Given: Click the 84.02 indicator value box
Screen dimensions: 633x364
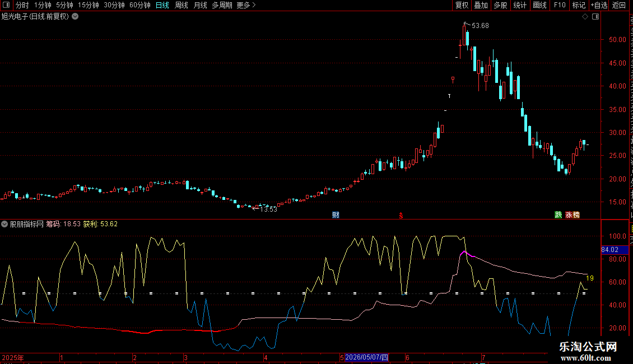Looking at the screenshot, I should (615, 250).
